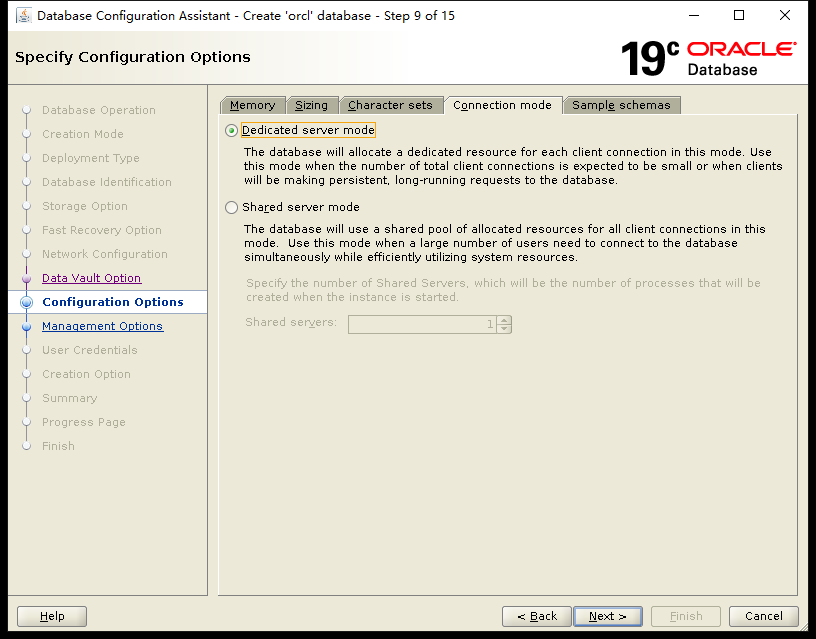Select Dedicated server mode radio button
The width and height of the screenshot is (816, 639).
click(x=232, y=131)
